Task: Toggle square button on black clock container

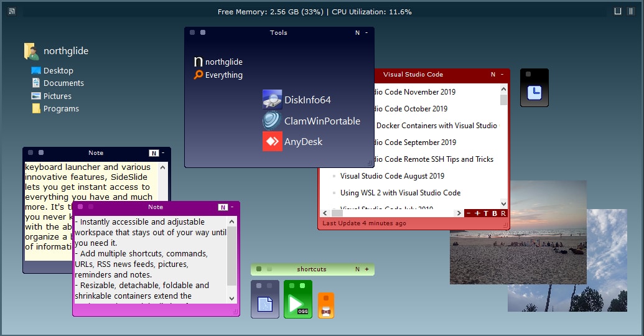Action: tap(528, 74)
